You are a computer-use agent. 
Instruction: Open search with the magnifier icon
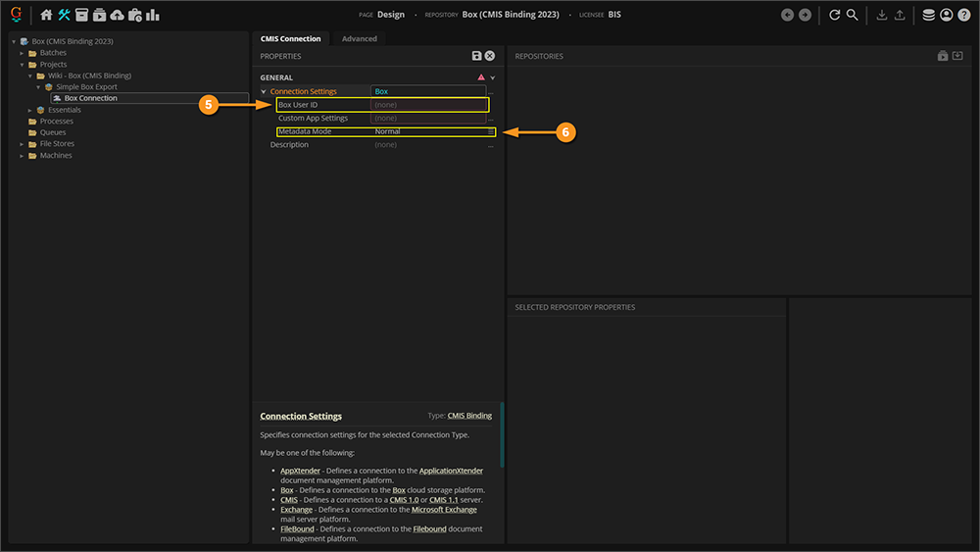[x=852, y=15]
